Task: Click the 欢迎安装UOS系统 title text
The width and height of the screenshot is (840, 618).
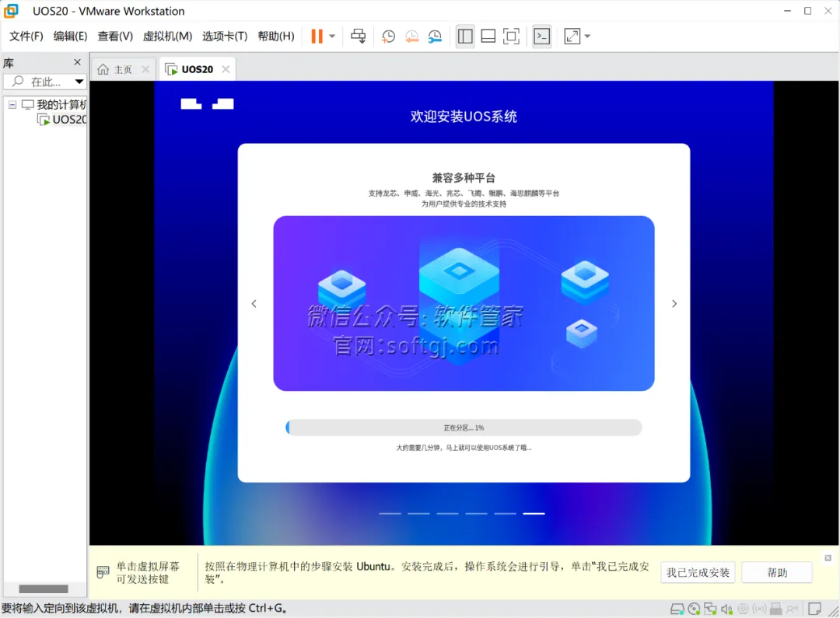Action: pyautogui.click(x=464, y=116)
